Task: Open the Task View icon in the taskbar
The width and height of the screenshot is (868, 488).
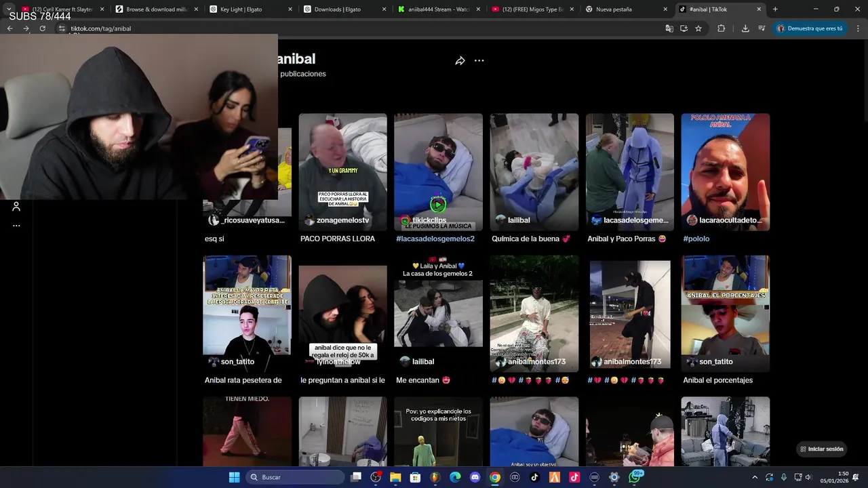Action: point(356,477)
